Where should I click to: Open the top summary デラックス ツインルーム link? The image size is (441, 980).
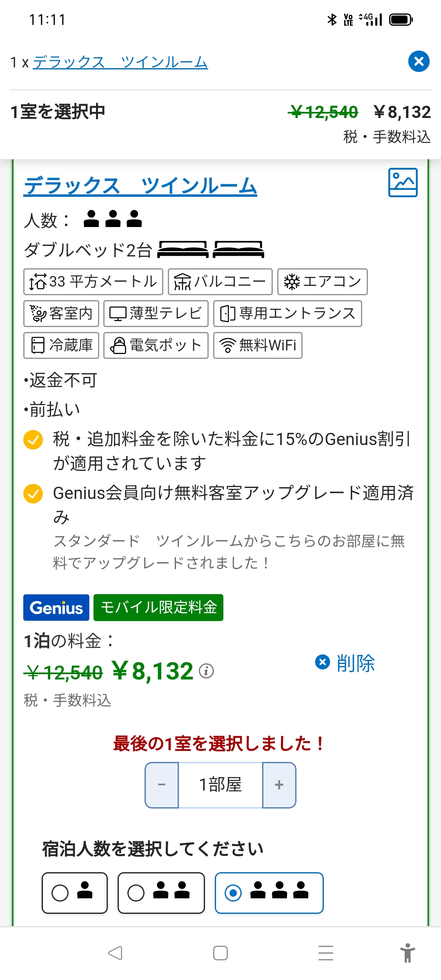(120, 62)
